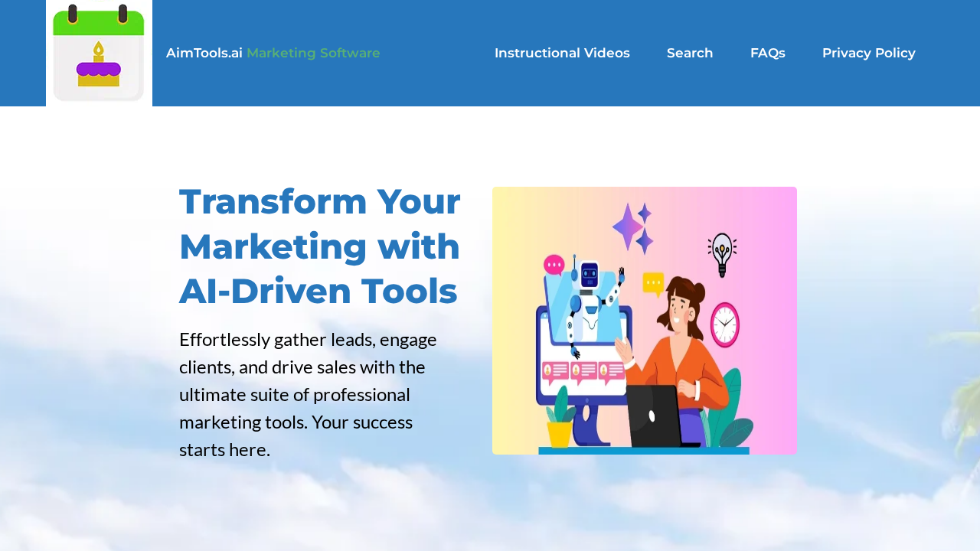Viewport: 980px width, 551px height.
Task: Click the purple sparkle stars icon
Action: point(632,227)
